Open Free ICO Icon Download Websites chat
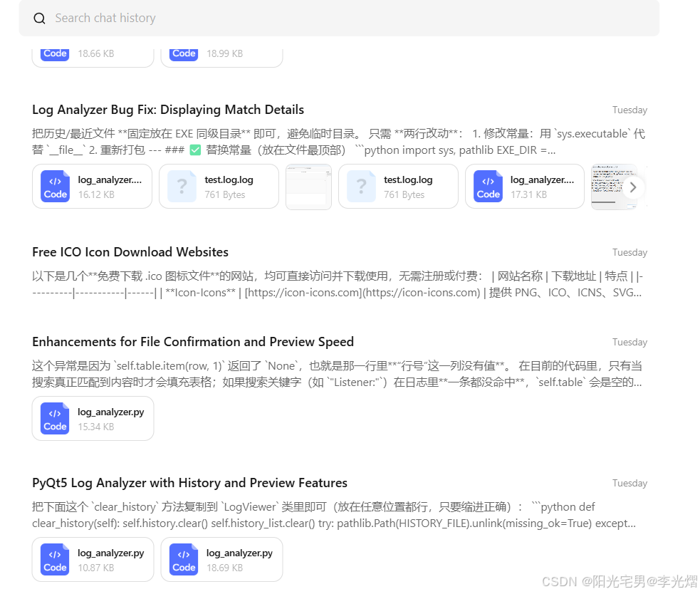This screenshot has width=700, height=594. pyautogui.click(x=130, y=252)
